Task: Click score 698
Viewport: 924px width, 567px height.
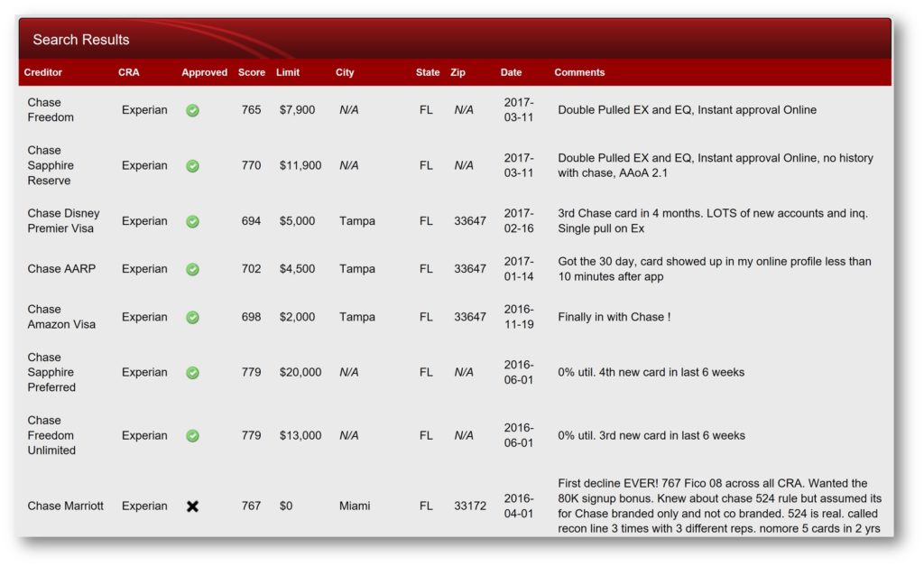Action: coord(251,317)
